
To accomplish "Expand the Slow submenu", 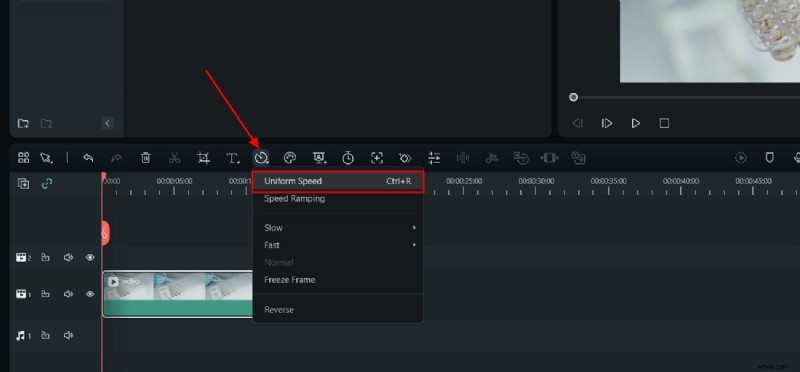I will pos(338,228).
